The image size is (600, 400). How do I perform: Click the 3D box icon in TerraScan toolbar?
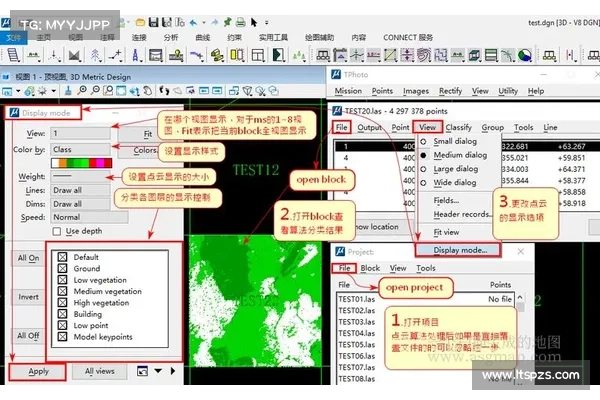click(474, 56)
